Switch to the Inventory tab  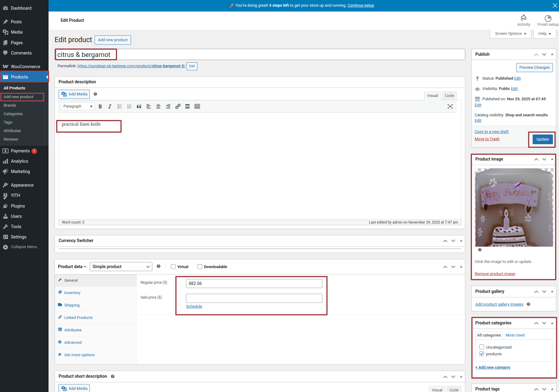(x=72, y=293)
